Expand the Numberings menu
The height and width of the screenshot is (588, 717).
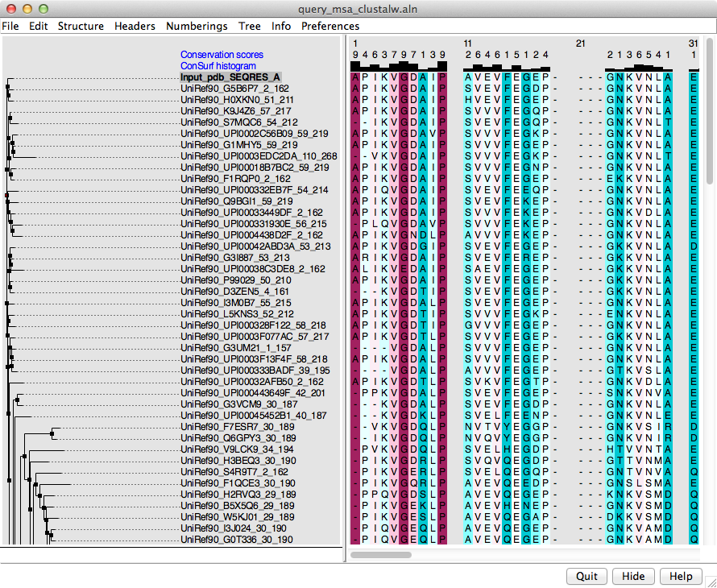[197, 26]
